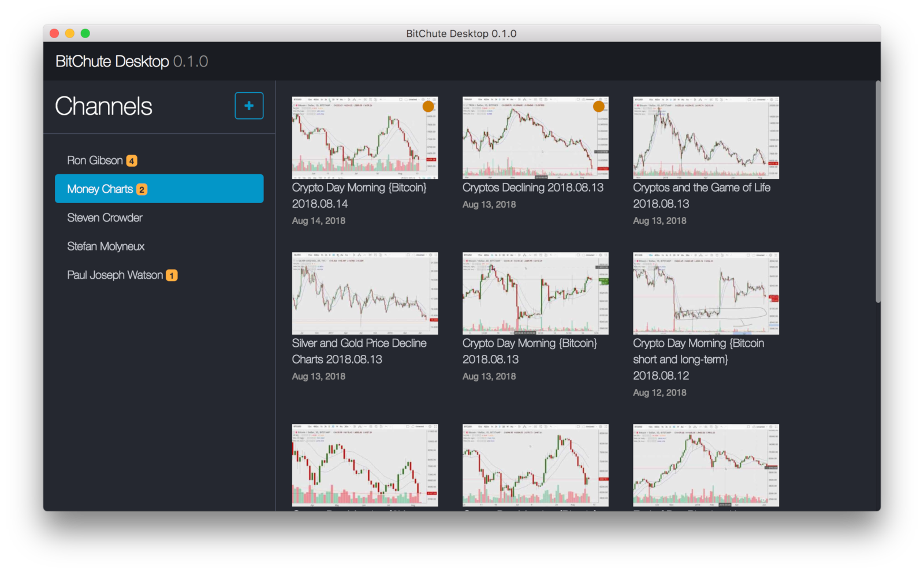Click date Aug 14, 2018
The image size is (924, 573).
pyautogui.click(x=319, y=220)
